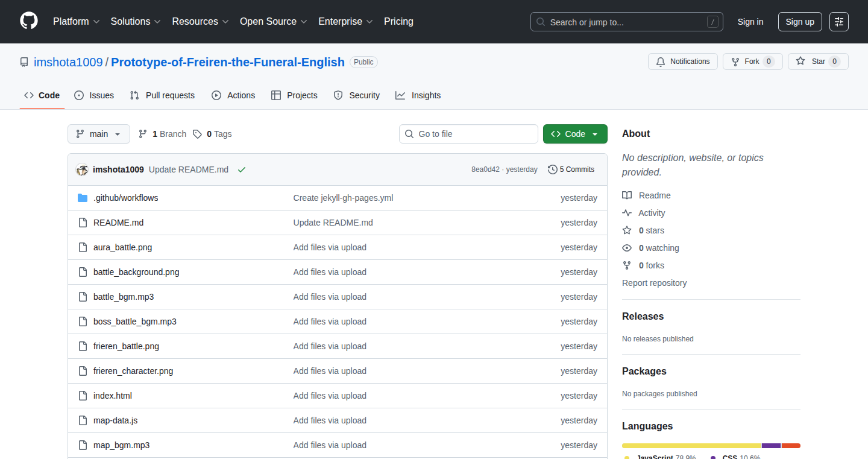Open Prototype-of-Freiren-the-Funeral-English repo link

coord(228,62)
